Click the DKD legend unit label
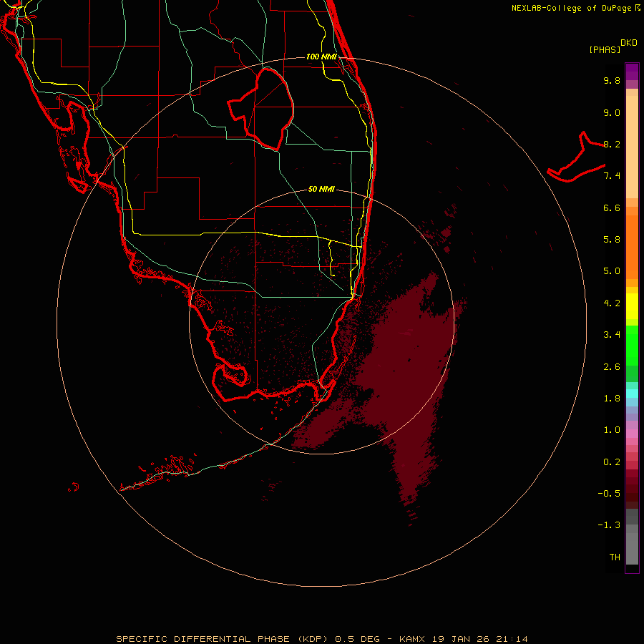 pyautogui.click(x=629, y=42)
